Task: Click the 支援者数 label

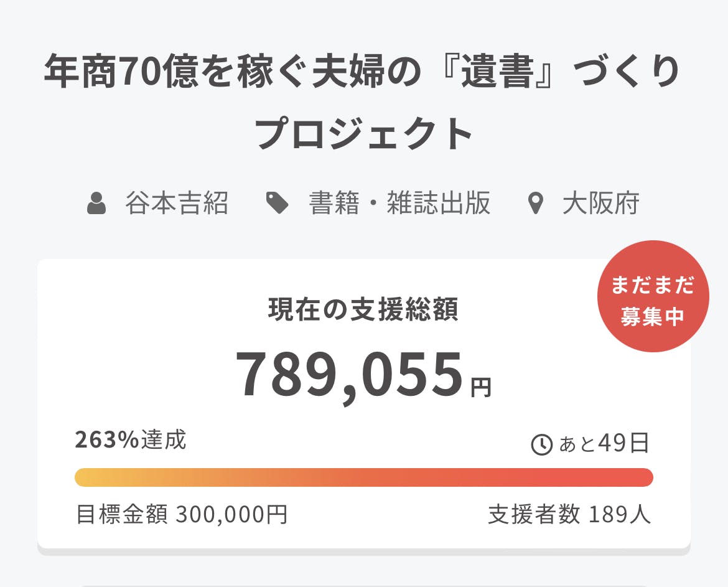Action: [x=534, y=515]
